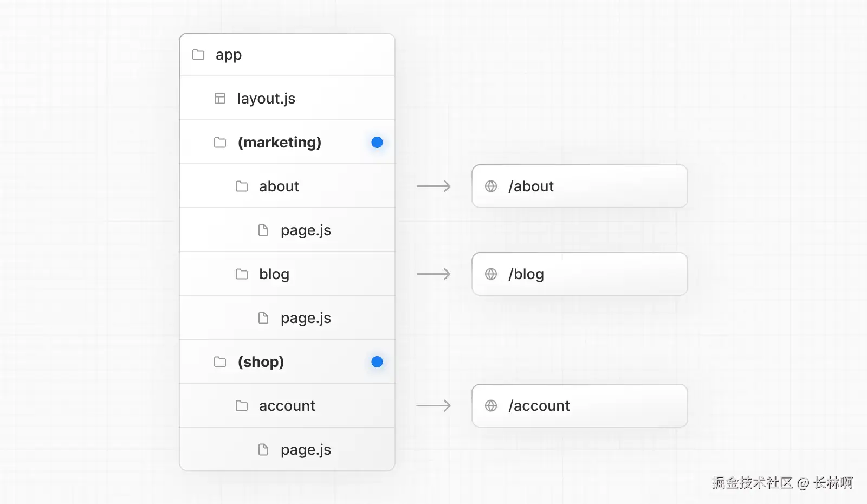The height and width of the screenshot is (504, 867).
Task: Click the globe icon beside /about
Action: tap(491, 186)
